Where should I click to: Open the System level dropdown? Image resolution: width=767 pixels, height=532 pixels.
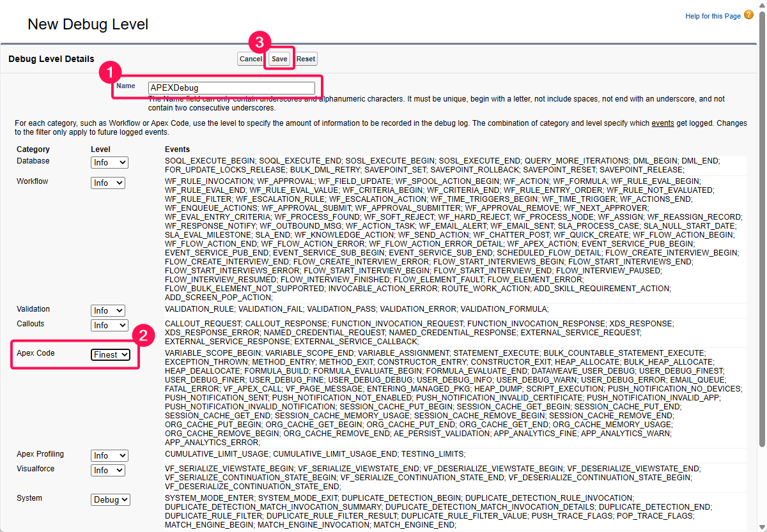point(111,500)
